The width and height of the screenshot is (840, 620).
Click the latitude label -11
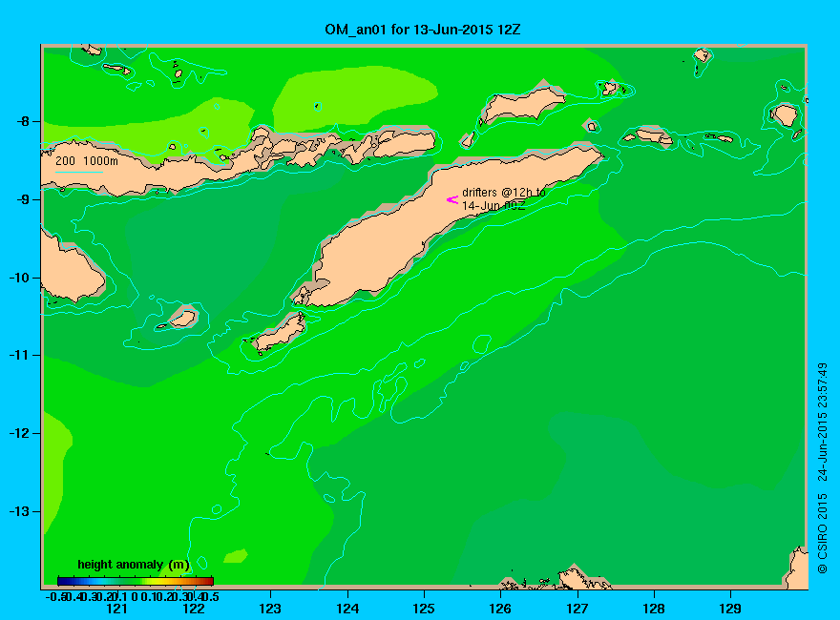(x=18, y=355)
